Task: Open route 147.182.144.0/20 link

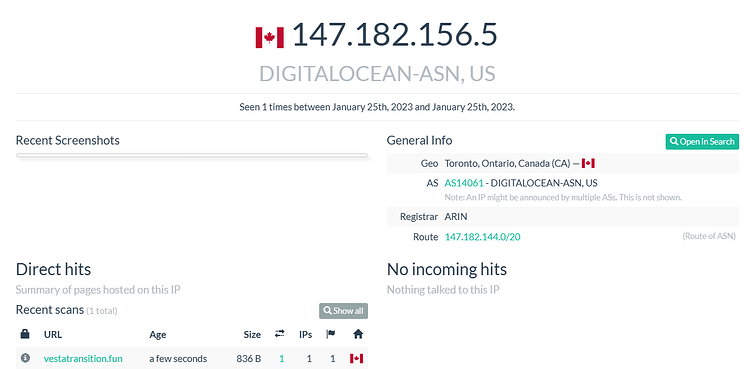Action: (482, 237)
